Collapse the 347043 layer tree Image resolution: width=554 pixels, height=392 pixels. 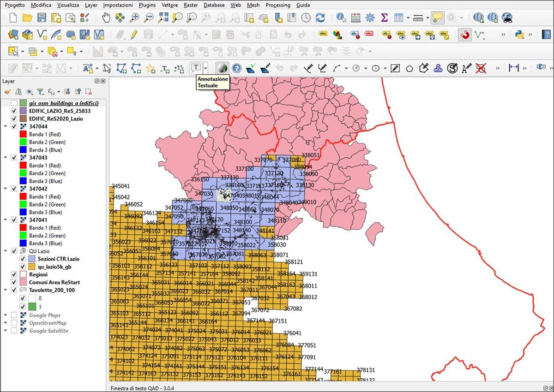pyautogui.click(x=6, y=158)
